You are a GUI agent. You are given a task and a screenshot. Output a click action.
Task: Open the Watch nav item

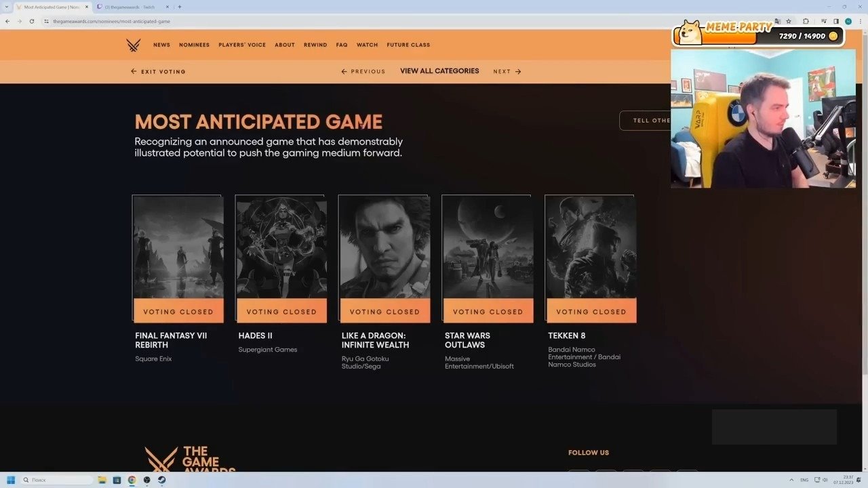click(x=367, y=45)
